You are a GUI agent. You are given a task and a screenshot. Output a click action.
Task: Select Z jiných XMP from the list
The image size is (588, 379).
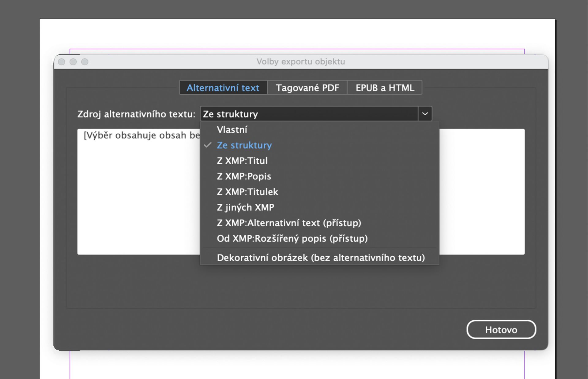point(245,207)
